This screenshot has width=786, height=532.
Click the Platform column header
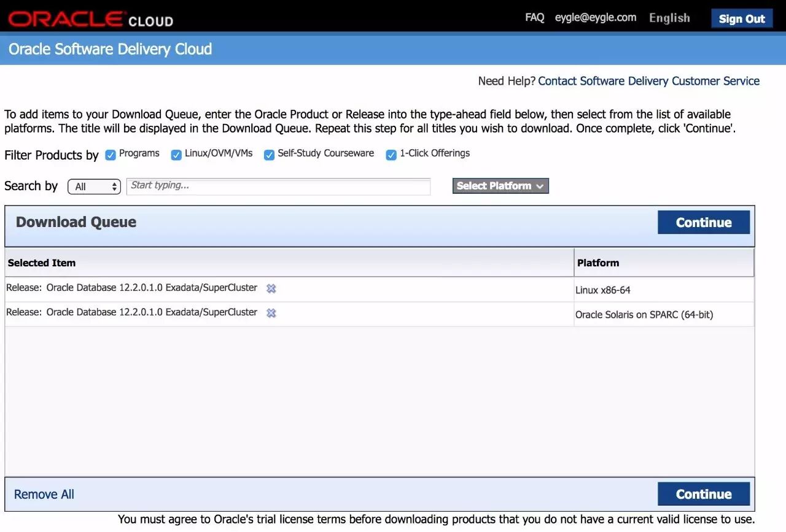pos(664,263)
